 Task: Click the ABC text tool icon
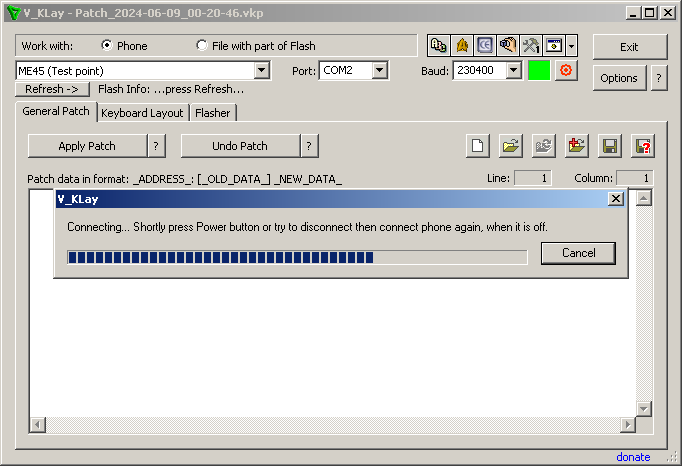[439, 46]
